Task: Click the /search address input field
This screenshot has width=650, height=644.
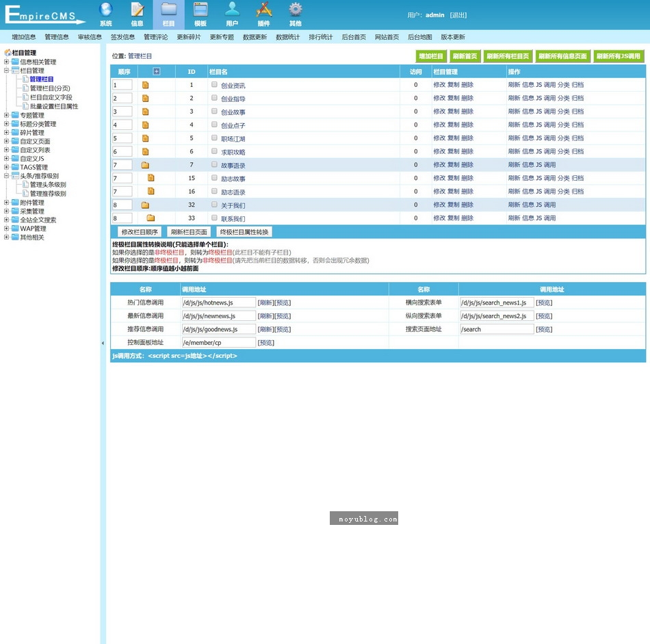Action: 497,329
